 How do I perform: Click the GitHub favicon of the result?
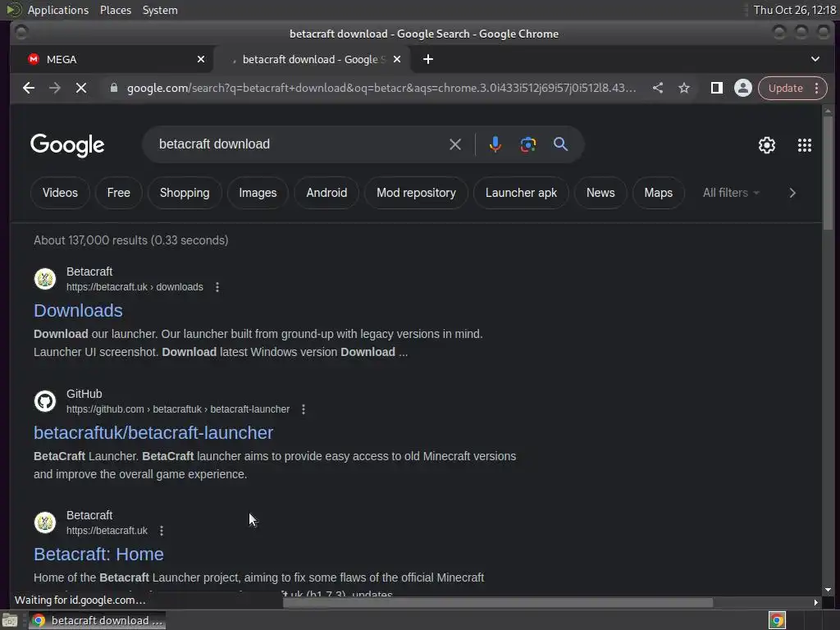pyautogui.click(x=45, y=401)
